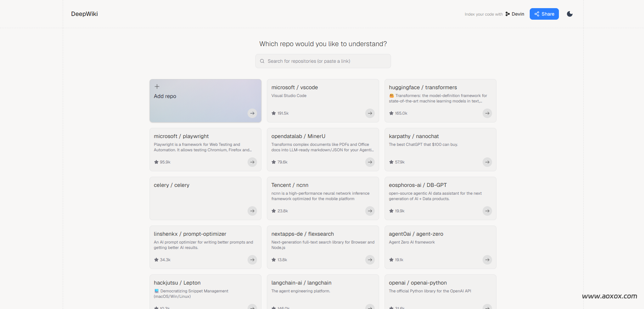Open huggingface / transformers arrow button
Image resolution: width=644 pixels, height=309 pixels.
(487, 113)
